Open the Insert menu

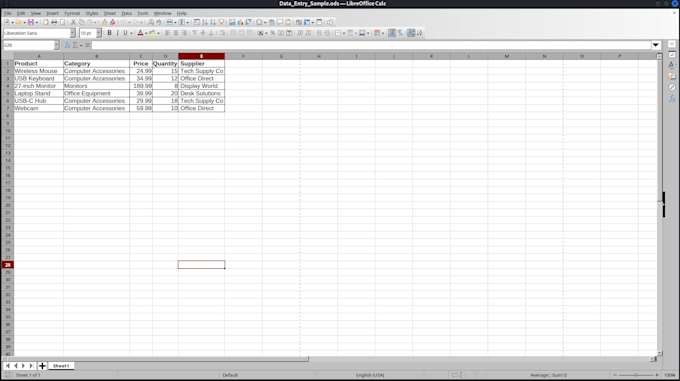[52, 13]
